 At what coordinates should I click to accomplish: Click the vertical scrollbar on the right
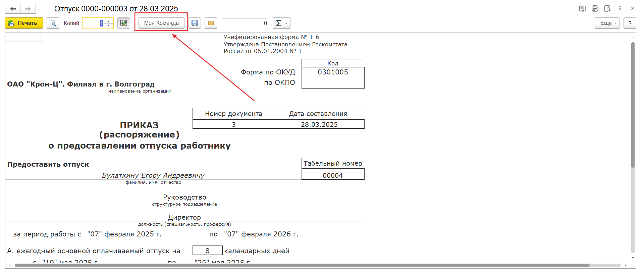tap(633, 104)
